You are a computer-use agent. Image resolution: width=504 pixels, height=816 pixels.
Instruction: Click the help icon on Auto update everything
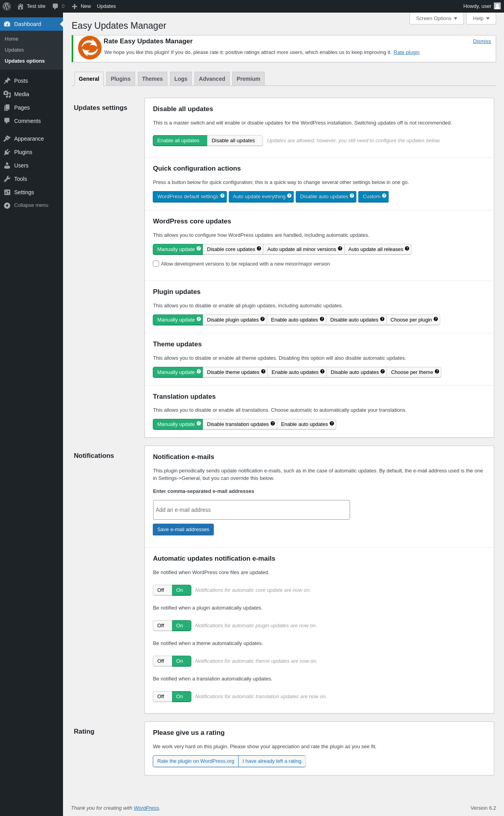coord(289,196)
